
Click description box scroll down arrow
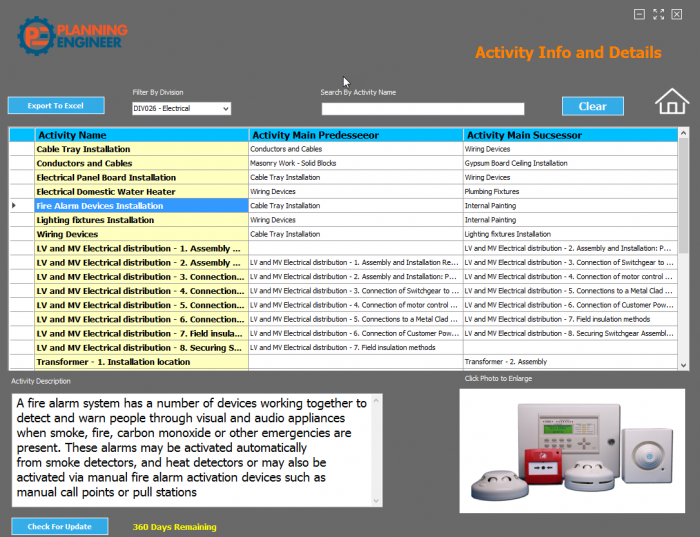[376, 500]
